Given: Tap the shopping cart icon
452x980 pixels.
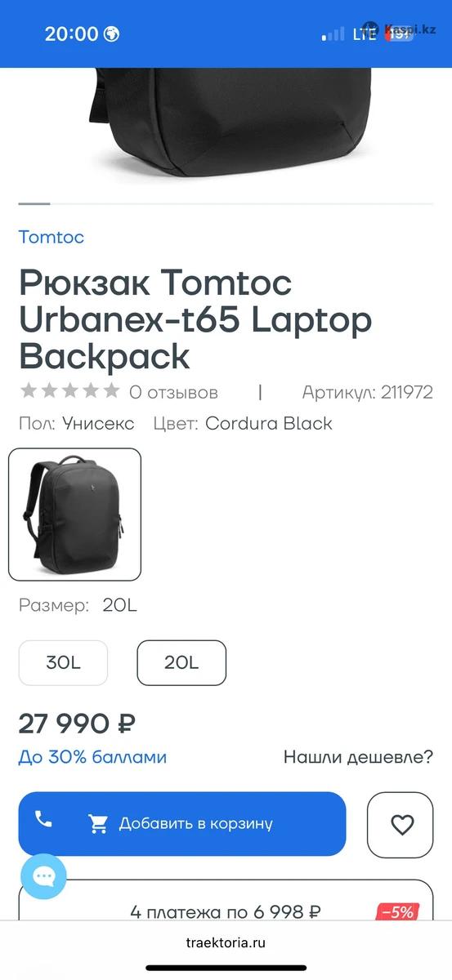Looking at the screenshot, I should 99,824.
